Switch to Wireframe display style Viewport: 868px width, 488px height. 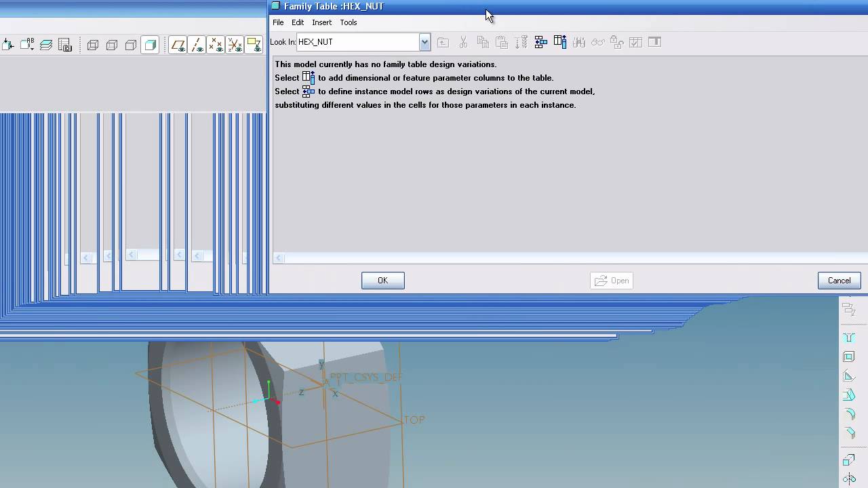pyautogui.click(x=93, y=45)
